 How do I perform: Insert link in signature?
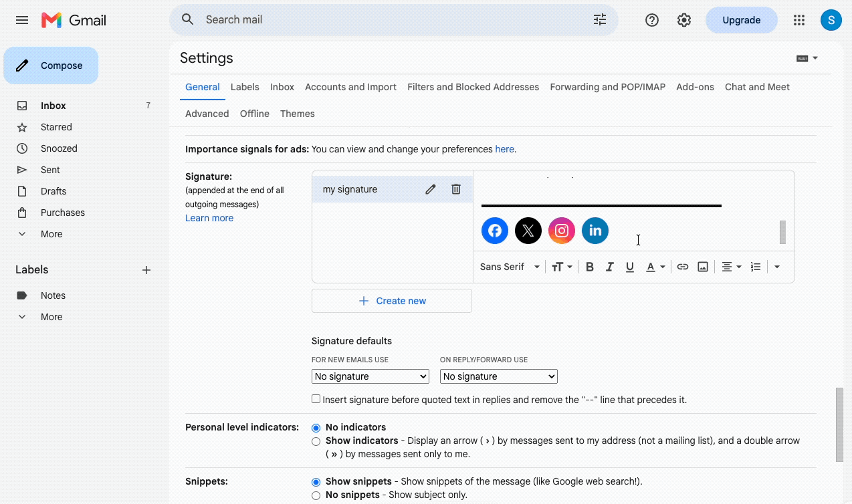tap(683, 267)
